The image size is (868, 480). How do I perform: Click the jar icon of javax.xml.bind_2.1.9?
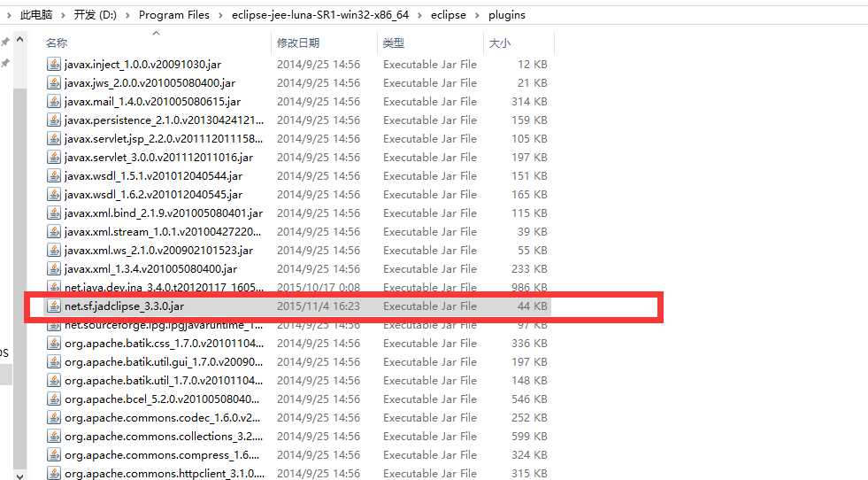(54, 213)
